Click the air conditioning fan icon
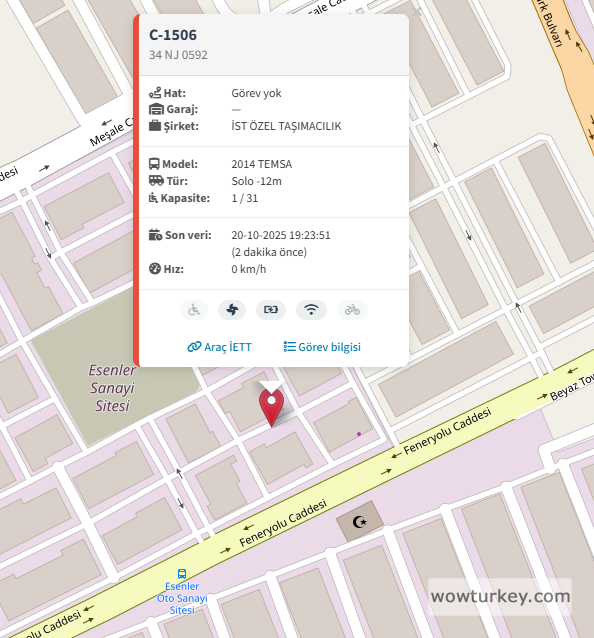The width and height of the screenshot is (594, 638). [x=232, y=310]
